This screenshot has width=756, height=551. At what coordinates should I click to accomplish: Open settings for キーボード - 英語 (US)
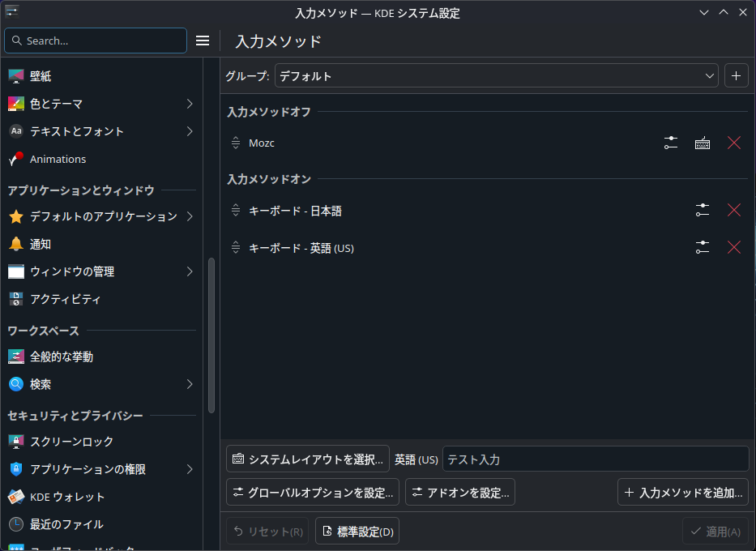click(703, 248)
